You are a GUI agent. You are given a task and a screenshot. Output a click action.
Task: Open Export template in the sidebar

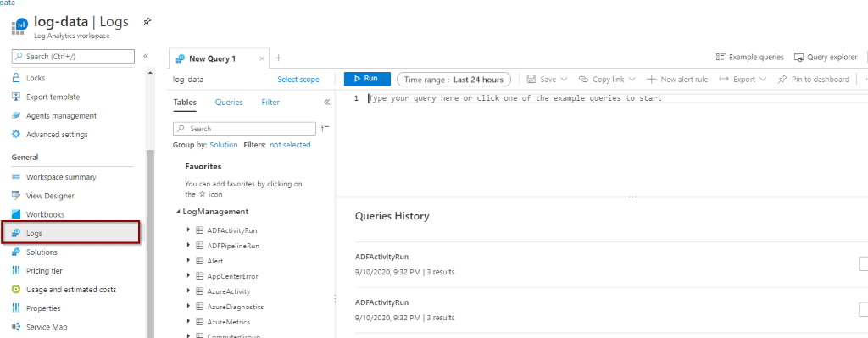53,97
